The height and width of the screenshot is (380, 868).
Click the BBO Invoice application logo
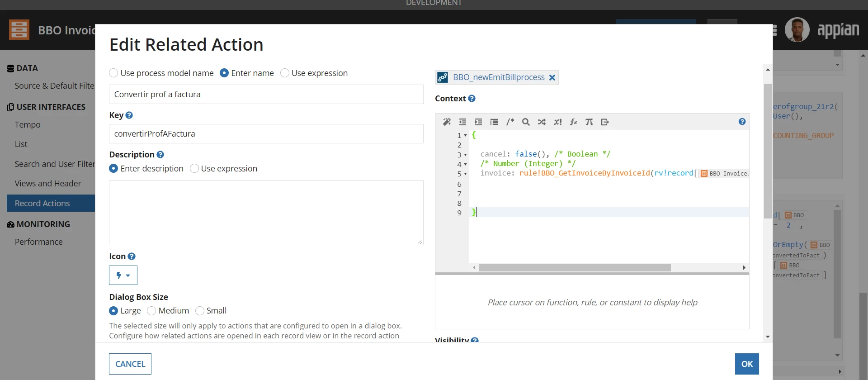pyautogui.click(x=19, y=30)
